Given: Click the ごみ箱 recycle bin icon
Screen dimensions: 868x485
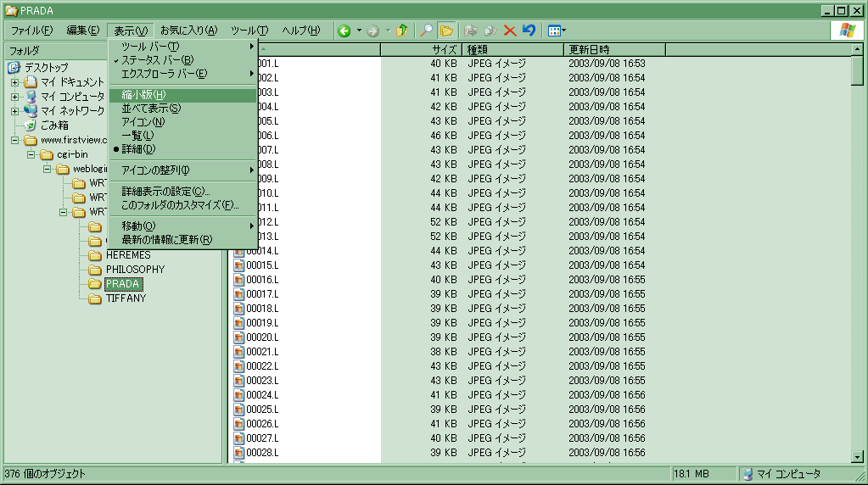Looking at the screenshot, I should 31,125.
